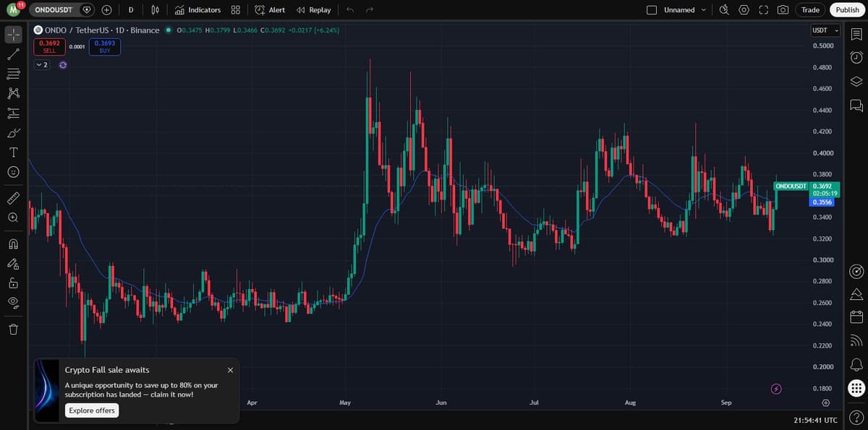Select the brush drawing tool
This screenshot has width=868, height=430.
pos(13,133)
